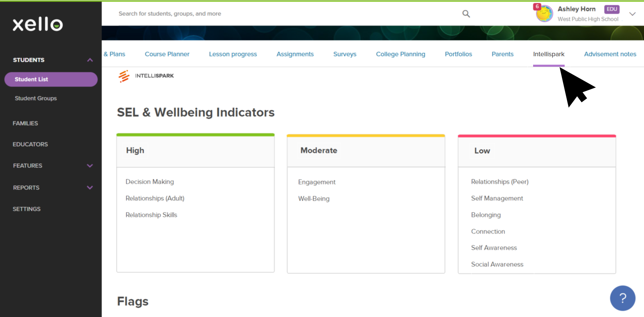The width and height of the screenshot is (644, 317).
Task: Open the Assignments tab
Action: (295, 54)
